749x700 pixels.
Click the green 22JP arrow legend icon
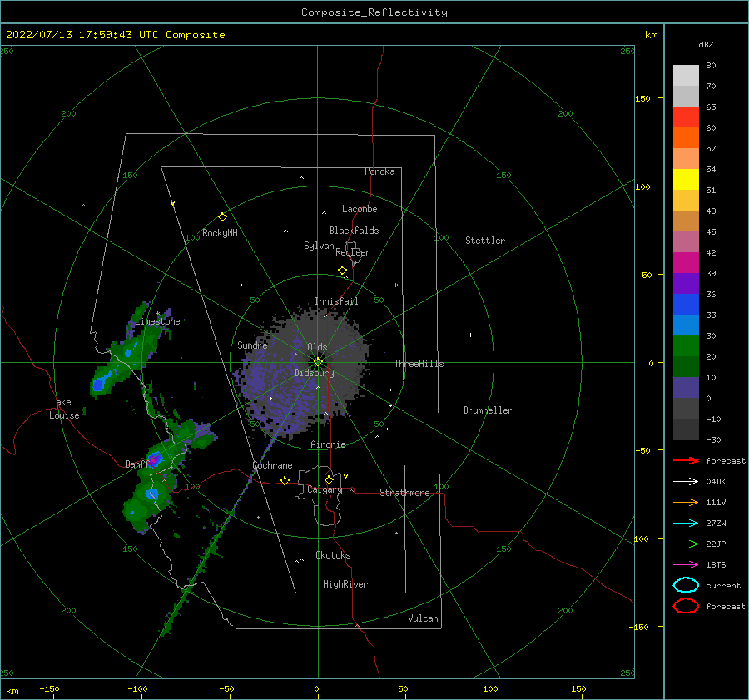[x=686, y=544]
